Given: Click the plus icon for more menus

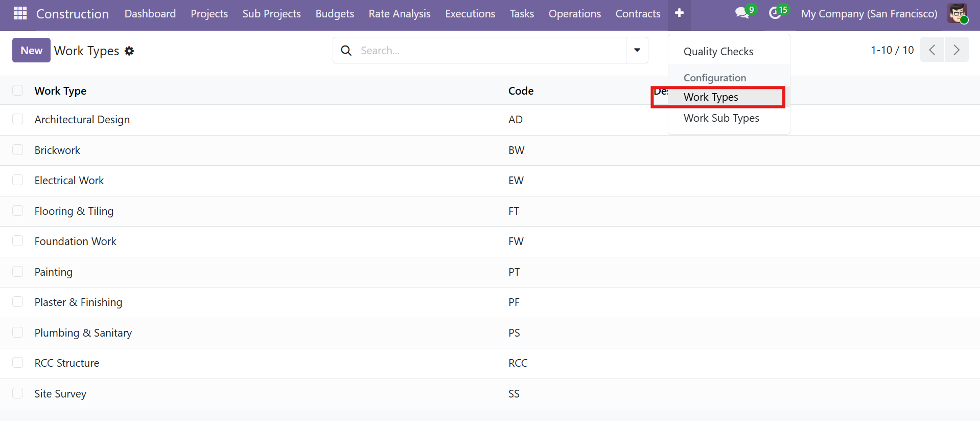Looking at the screenshot, I should pos(679,13).
